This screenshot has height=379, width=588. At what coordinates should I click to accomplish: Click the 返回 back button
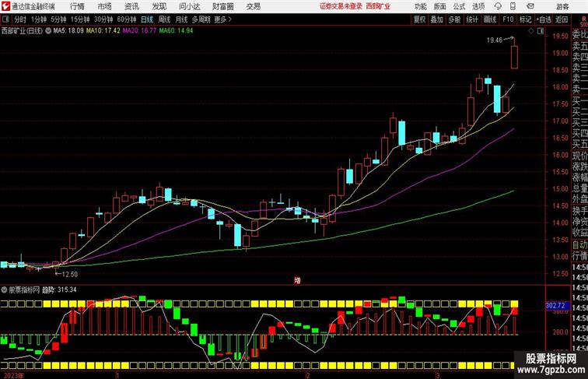(562, 19)
